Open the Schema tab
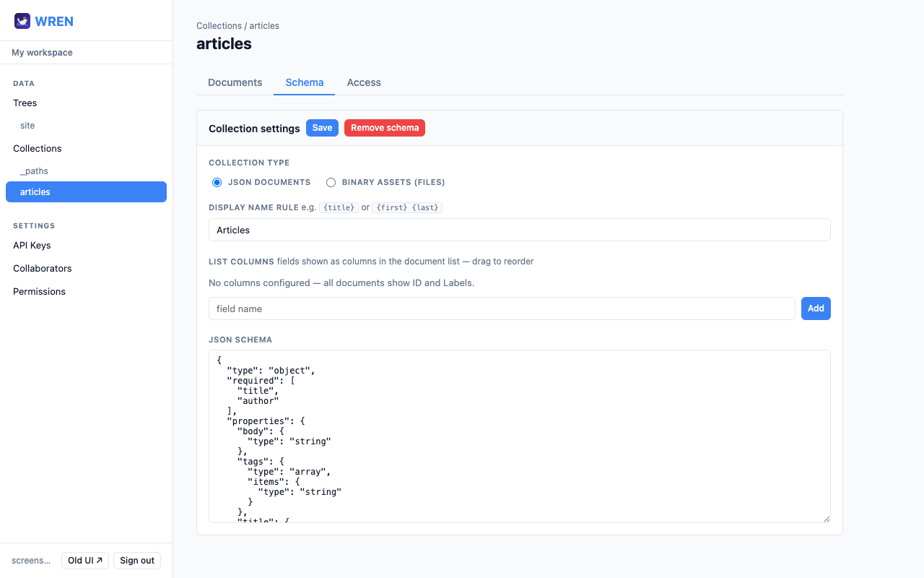924x578 pixels. tap(304, 82)
